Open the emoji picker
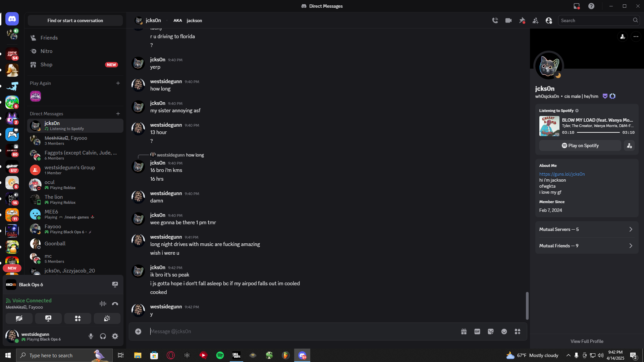 (504, 331)
